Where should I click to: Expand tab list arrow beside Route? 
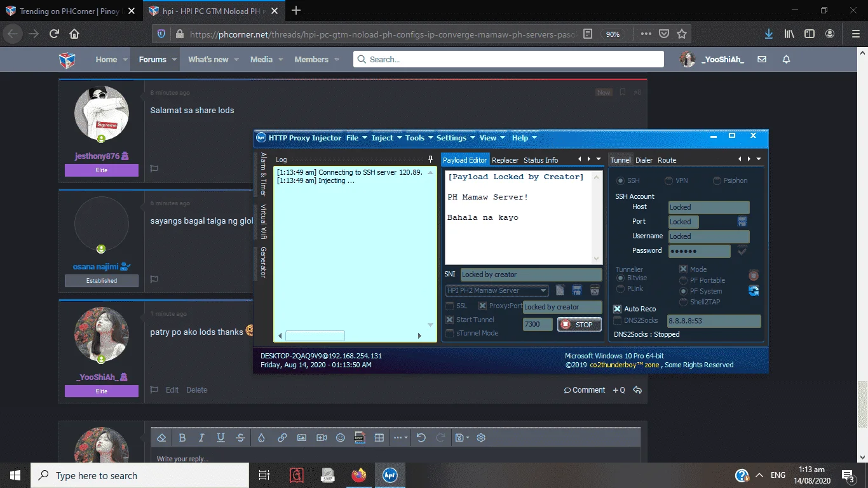[759, 159]
